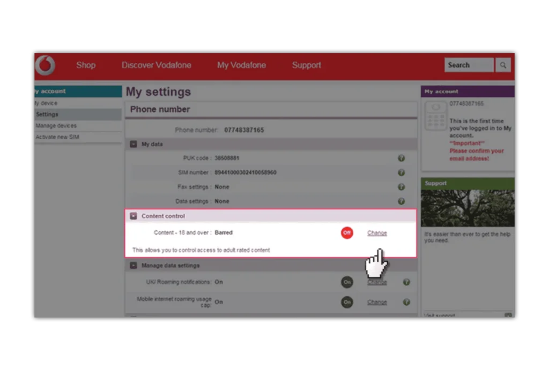Screen dimensions: 549x392
Task: Click the Vodafone logo icon
Action: (46, 65)
